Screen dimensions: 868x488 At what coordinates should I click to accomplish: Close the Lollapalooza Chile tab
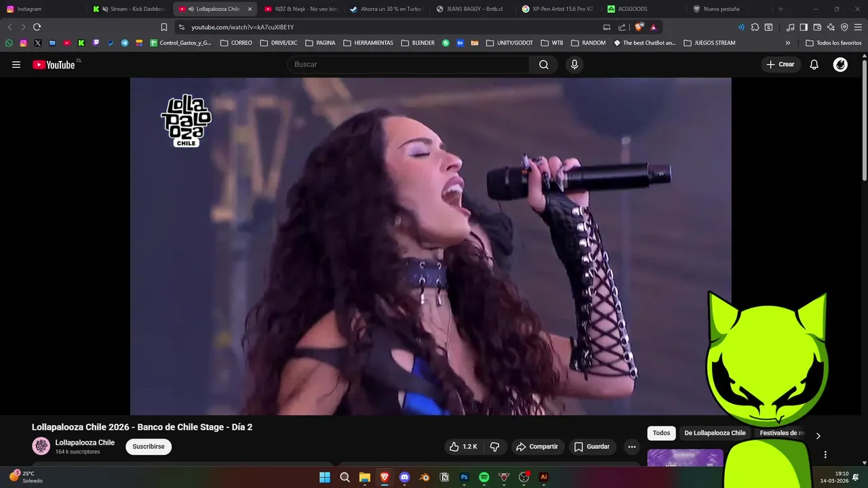tap(250, 9)
